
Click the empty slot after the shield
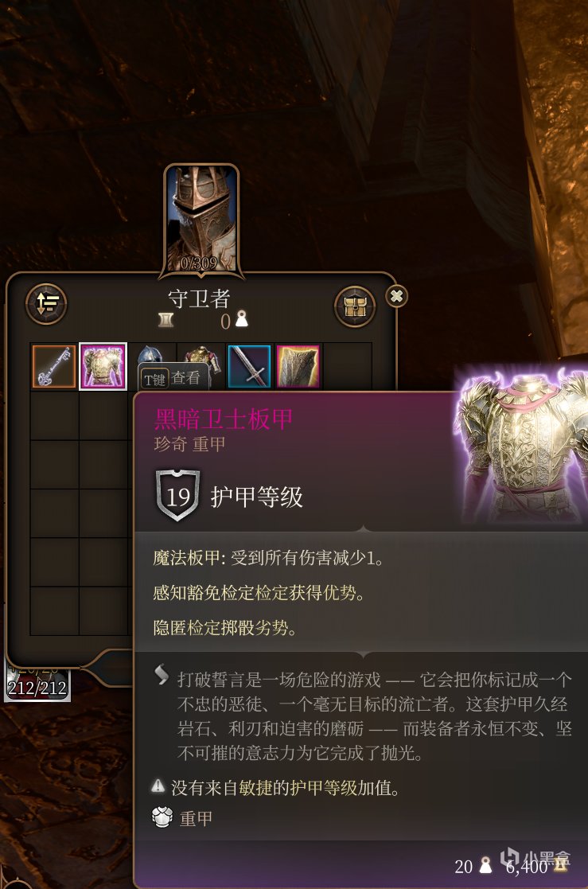point(347,366)
